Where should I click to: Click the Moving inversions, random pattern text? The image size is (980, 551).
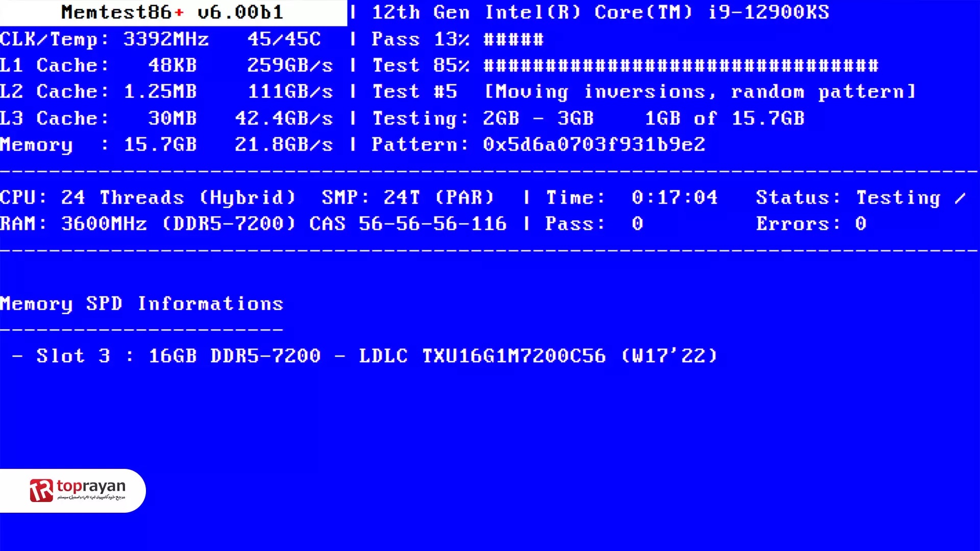point(700,92)
